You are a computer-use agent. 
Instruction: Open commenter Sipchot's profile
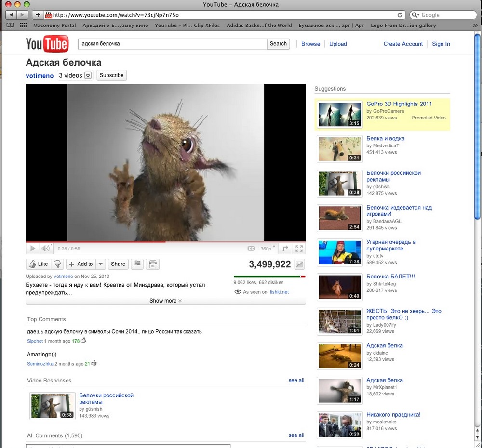click(x=35, y=341)
